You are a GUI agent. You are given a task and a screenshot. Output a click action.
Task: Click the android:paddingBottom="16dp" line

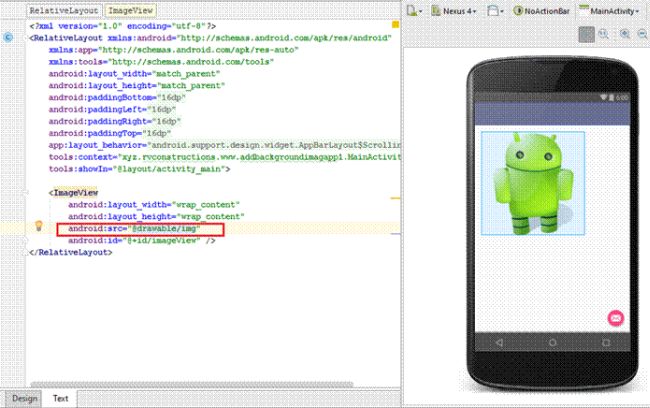click(117, 97)
